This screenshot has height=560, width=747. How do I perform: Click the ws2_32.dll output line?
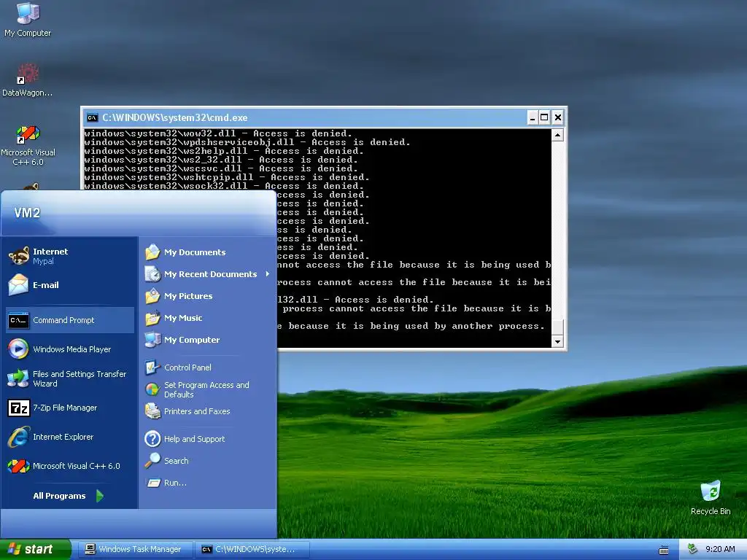pos(221,160)
